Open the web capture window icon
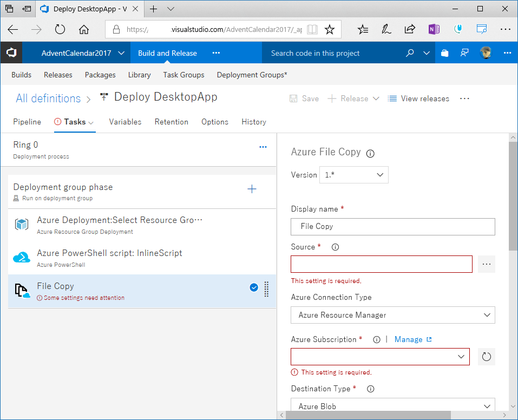The image size is (518, 420). pos(482,29)
